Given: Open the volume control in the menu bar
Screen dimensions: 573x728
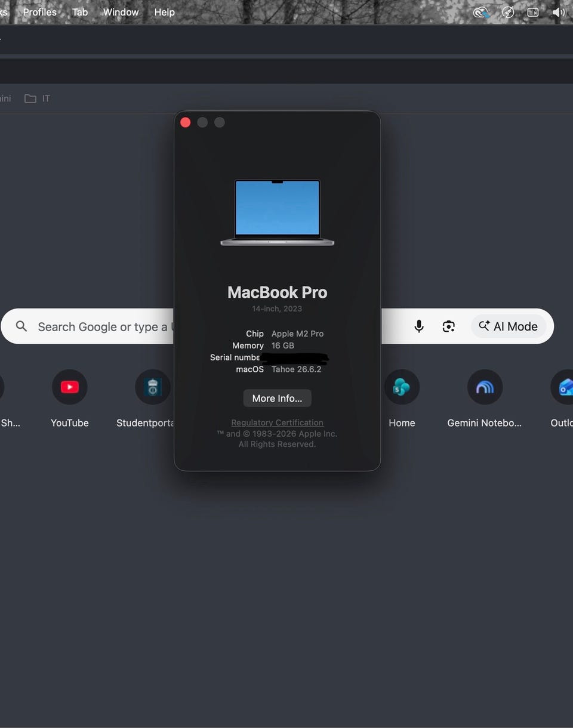Looking at the screenshot, I should 559,12.
